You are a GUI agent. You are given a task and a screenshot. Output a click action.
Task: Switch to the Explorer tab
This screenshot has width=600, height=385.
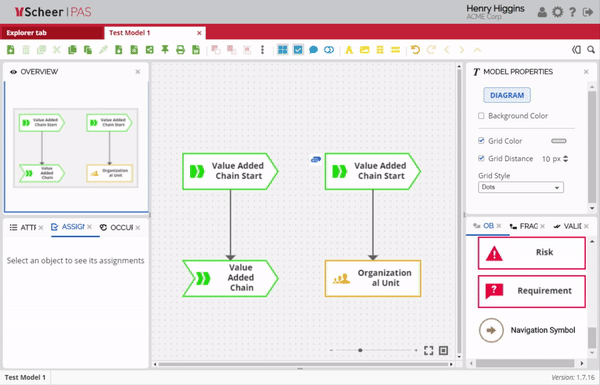point(26,33)
